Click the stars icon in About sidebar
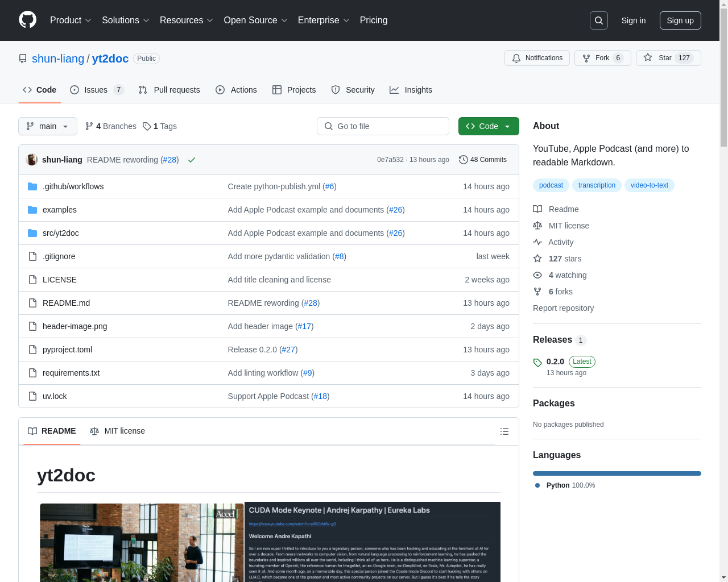 click(x=537, y=259)
